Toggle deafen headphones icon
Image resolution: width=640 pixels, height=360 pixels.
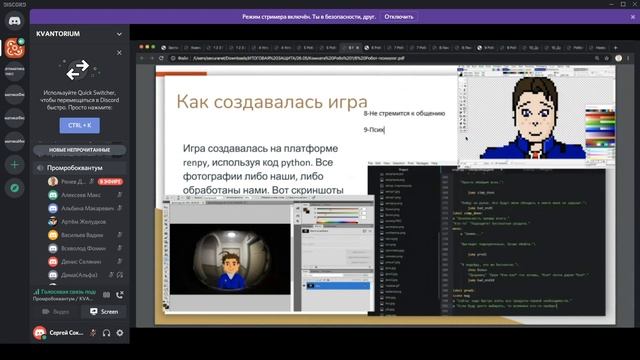(x=107, y=333)
